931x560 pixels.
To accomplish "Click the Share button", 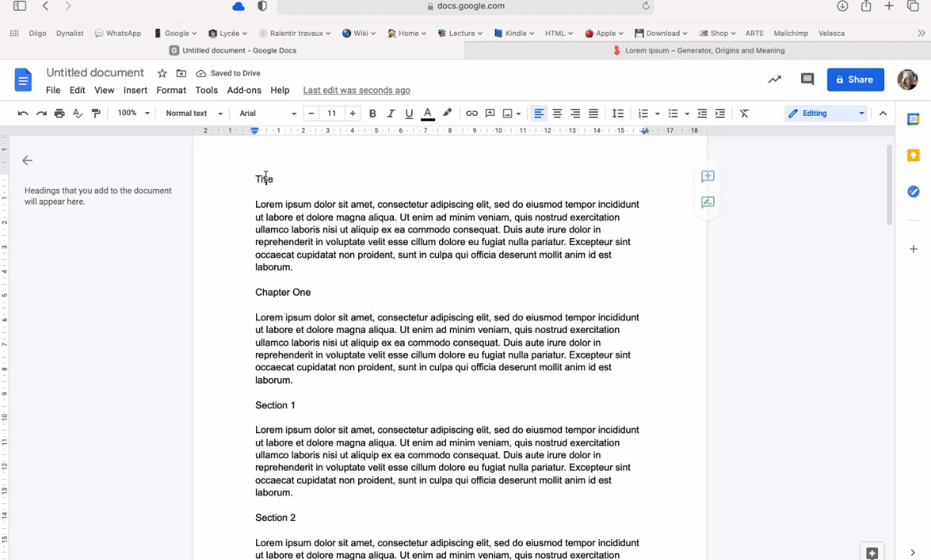I will point(855,79).
